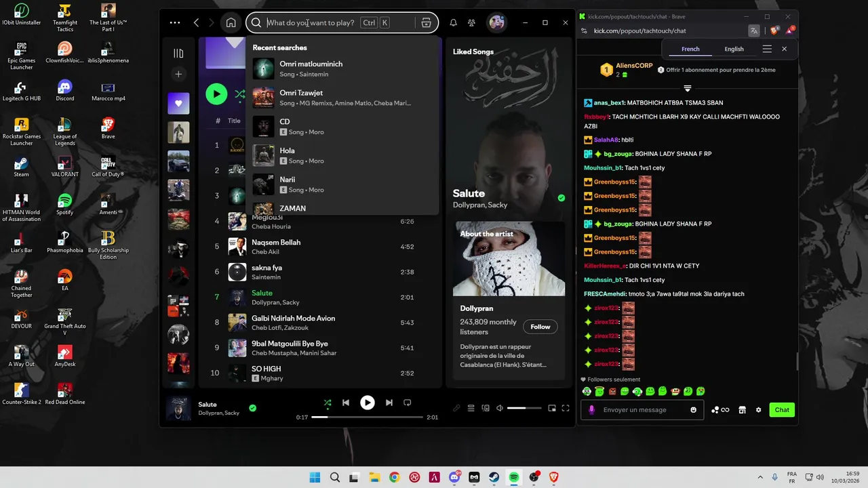Open Spotify's three-dot main menu
This screenshot has height=488, width=868.
175,22
